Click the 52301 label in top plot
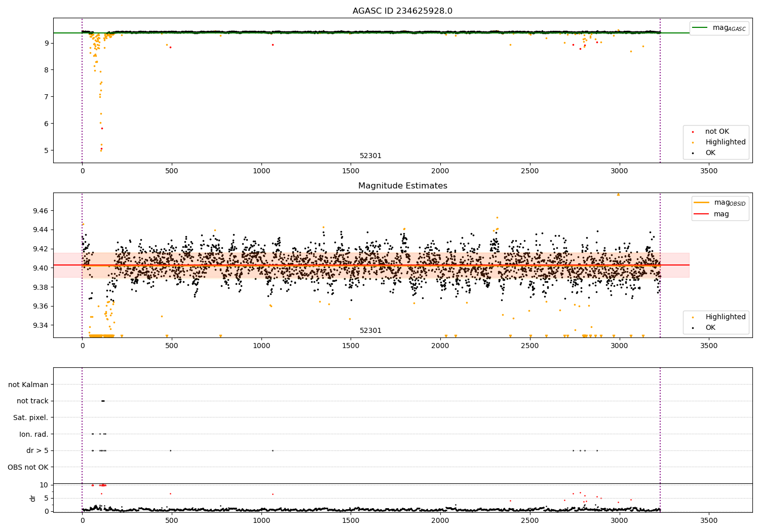The height and width of the screenshot is (532, 760). click(x=370, y=156)
